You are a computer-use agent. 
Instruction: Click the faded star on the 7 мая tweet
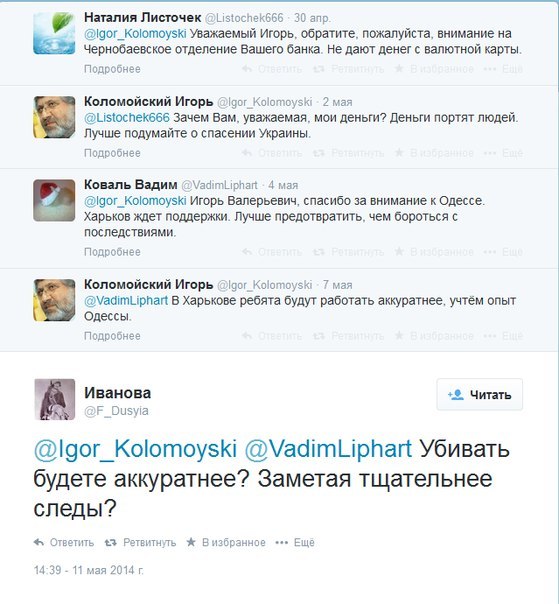[399, 336]
